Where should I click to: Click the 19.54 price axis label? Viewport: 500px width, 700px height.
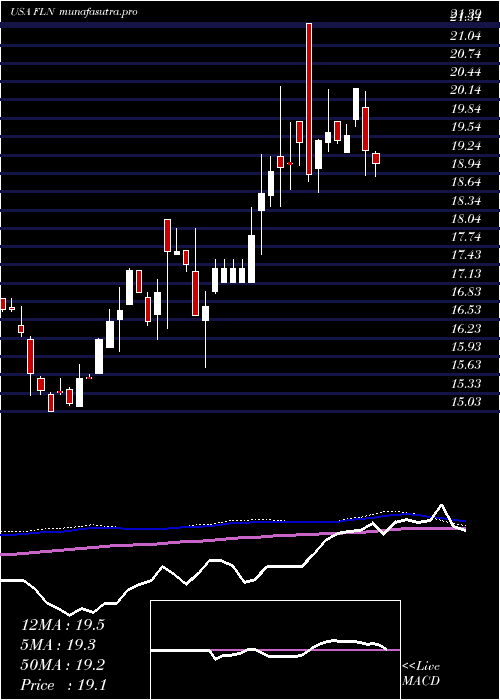point(466,127)
